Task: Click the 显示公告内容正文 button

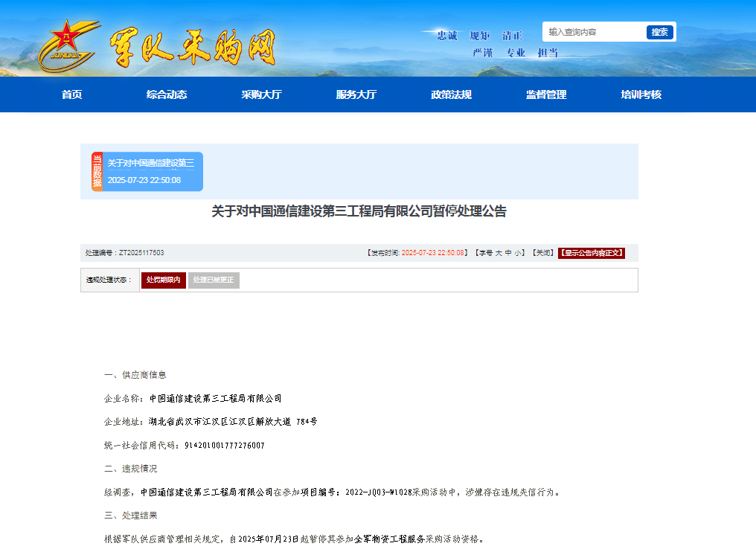Action: click(592, 253)
